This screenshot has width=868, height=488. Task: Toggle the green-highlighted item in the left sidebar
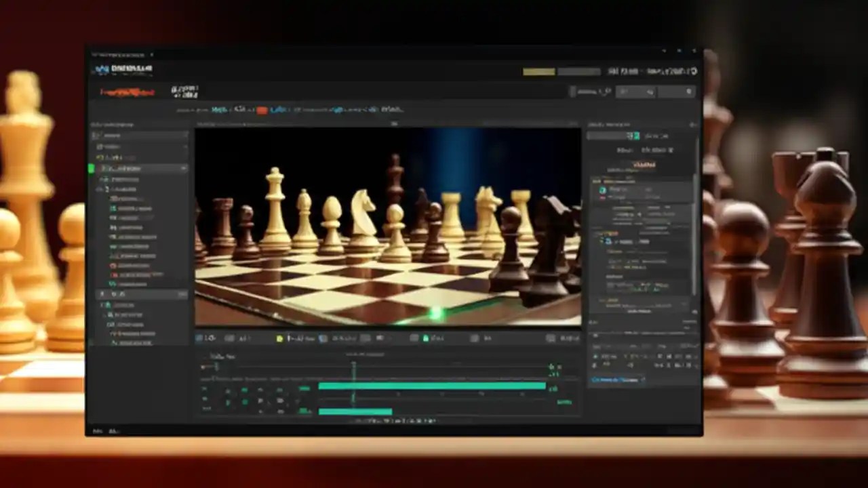(x=136, y=168)
